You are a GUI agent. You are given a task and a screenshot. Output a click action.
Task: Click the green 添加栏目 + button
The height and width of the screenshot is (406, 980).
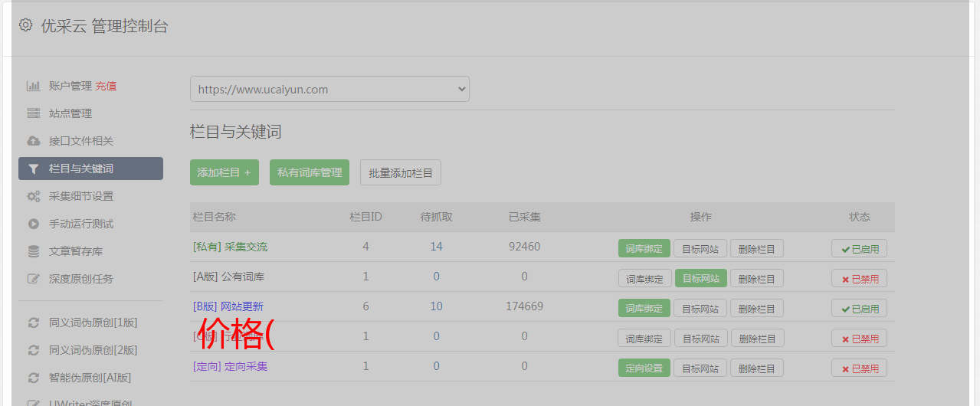tap(225, 172)
